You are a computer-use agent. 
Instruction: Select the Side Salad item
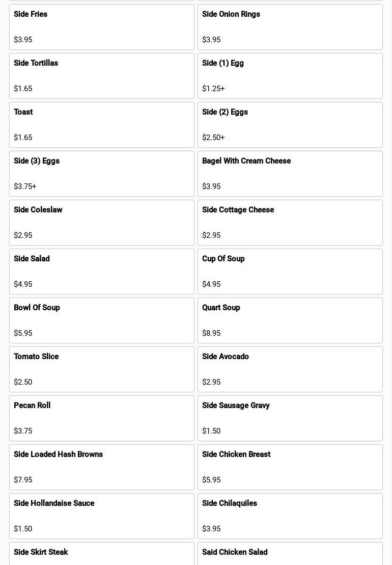(102, 272)
